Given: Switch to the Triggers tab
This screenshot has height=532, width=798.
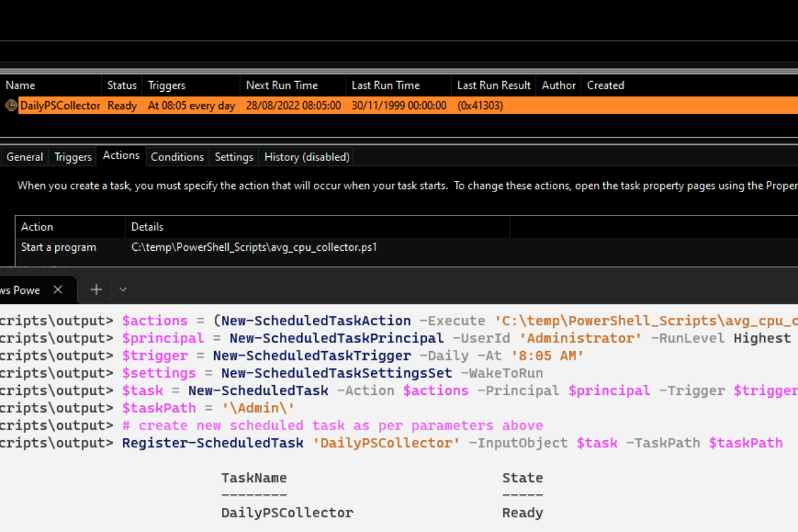Looking at the screenshot, I should click(x=72, y=156).
